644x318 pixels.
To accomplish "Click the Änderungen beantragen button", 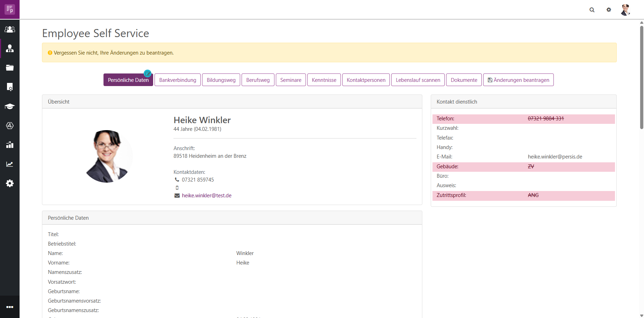I will coord(518,80).
